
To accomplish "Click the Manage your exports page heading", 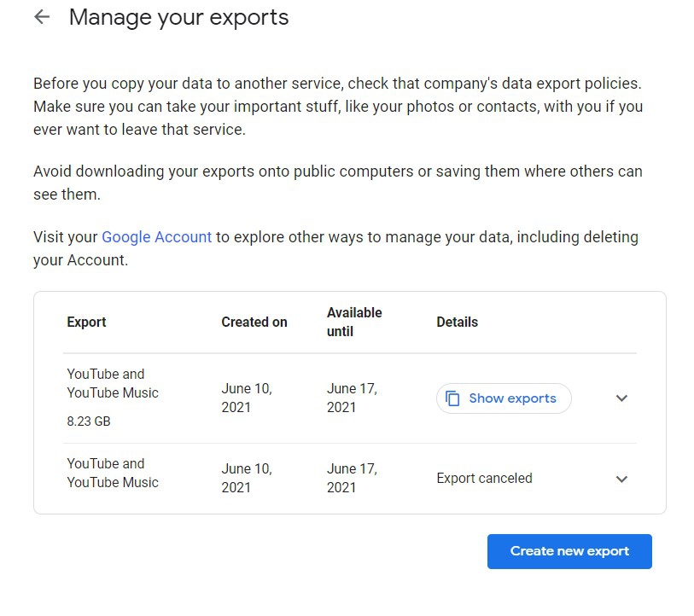I will coord(178,17).
